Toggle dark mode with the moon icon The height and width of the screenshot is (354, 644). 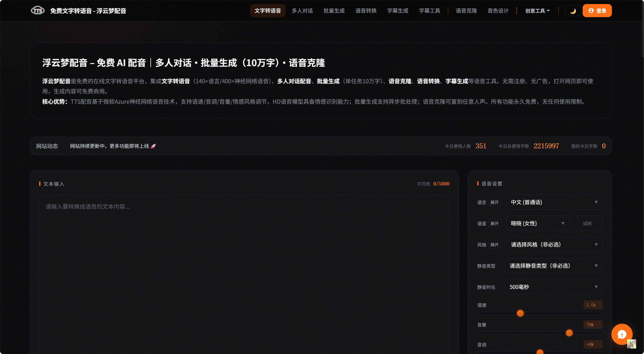(x=573, y=11)
